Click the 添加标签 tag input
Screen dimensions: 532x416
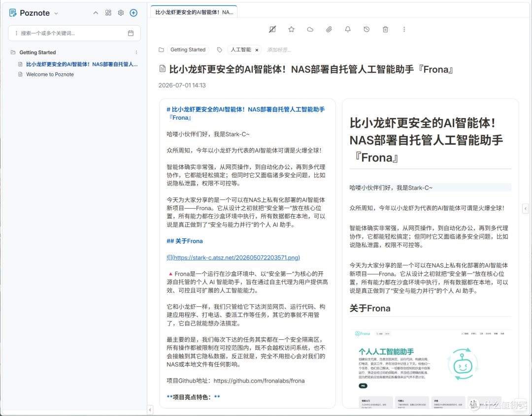point(280,50)
